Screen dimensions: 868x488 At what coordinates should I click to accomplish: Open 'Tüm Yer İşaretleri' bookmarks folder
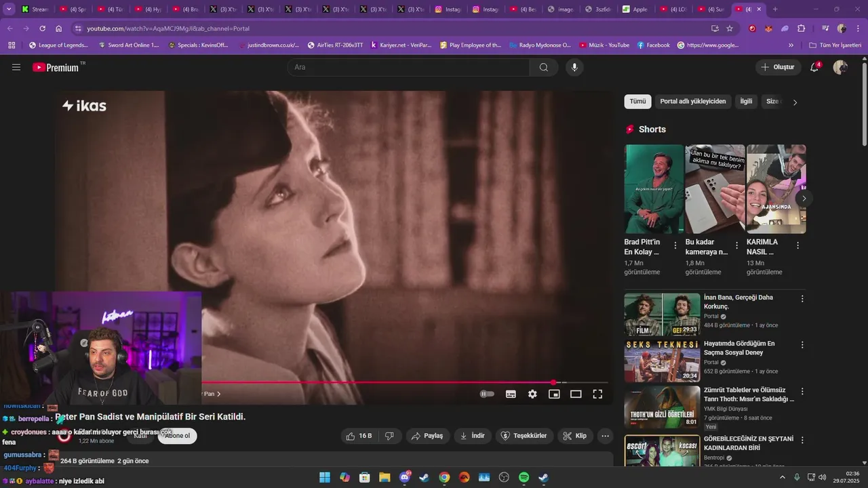pos(835,45)
